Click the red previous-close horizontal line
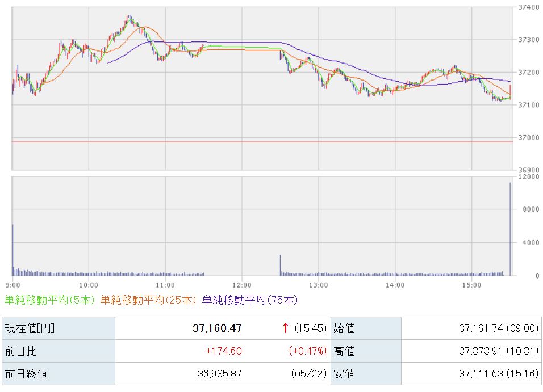 262,141
